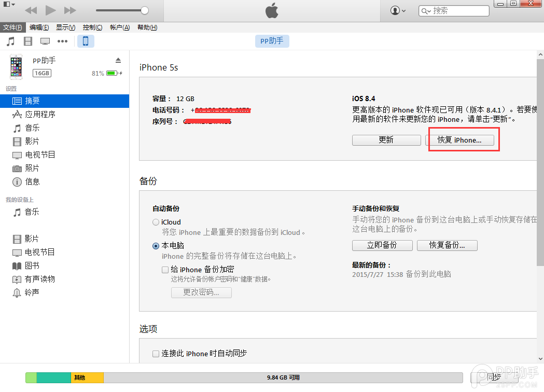Click the iPhone device thumbnail image
Screen dimensions: 544x392
[16, 66]
